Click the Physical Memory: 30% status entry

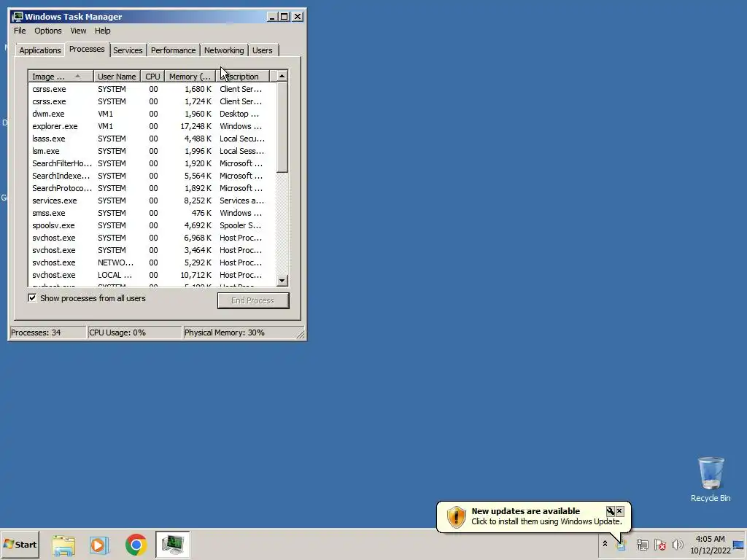pyautogui.click(x=241, y=332)
